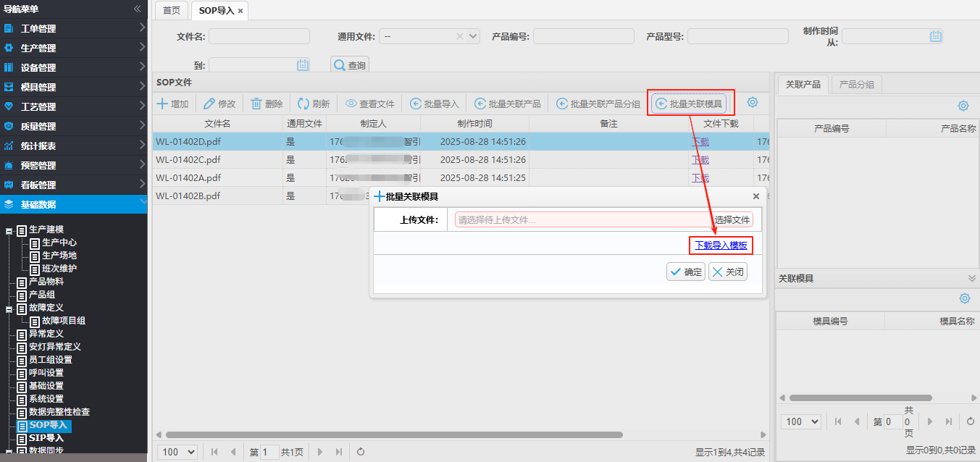Switch to the 首页 tab
This screenshot has height=462, width=980.
click(x=172, y=11)
